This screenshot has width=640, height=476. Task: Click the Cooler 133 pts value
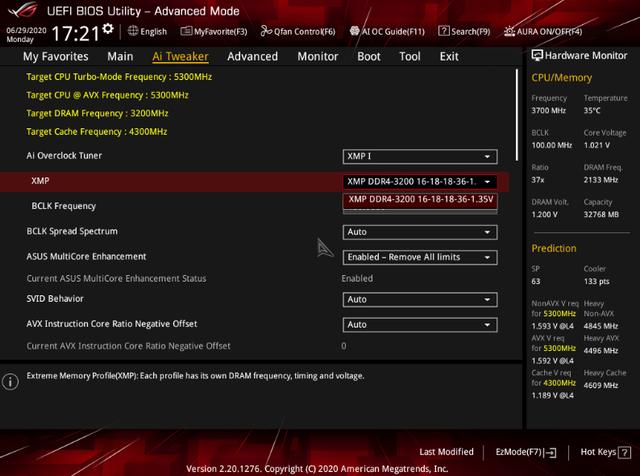click(x=596, y=281)
